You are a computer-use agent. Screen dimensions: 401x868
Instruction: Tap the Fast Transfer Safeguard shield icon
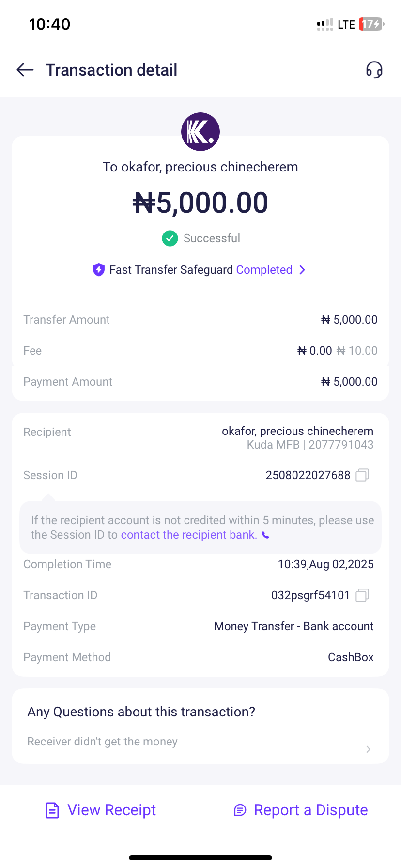click(x=99, y=270)
